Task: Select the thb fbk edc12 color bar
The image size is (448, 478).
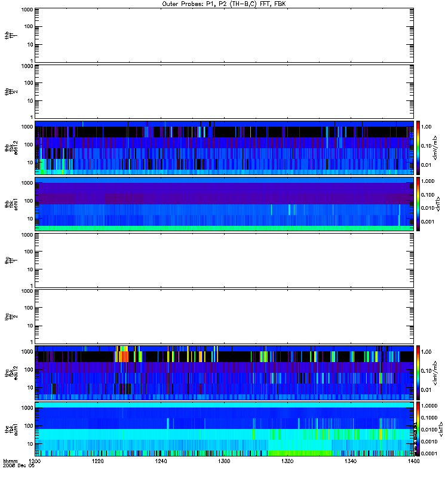Action: [x=418, y=148]
